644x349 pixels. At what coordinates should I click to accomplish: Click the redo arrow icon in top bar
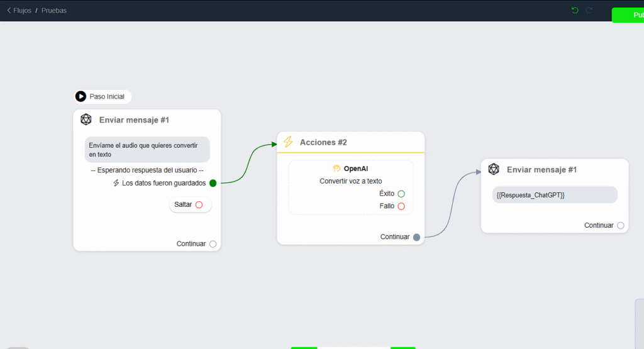(x=589, y=10)
